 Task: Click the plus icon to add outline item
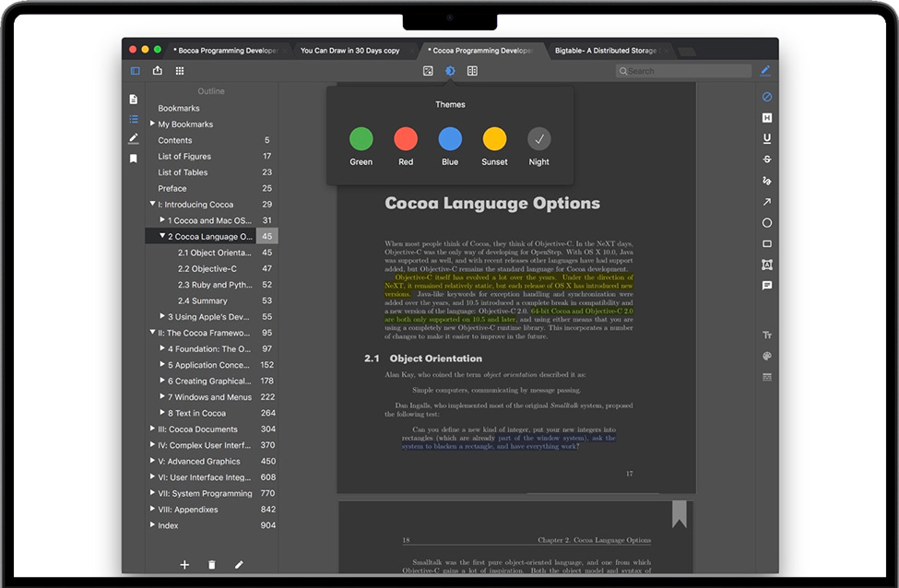coord(184,564)
